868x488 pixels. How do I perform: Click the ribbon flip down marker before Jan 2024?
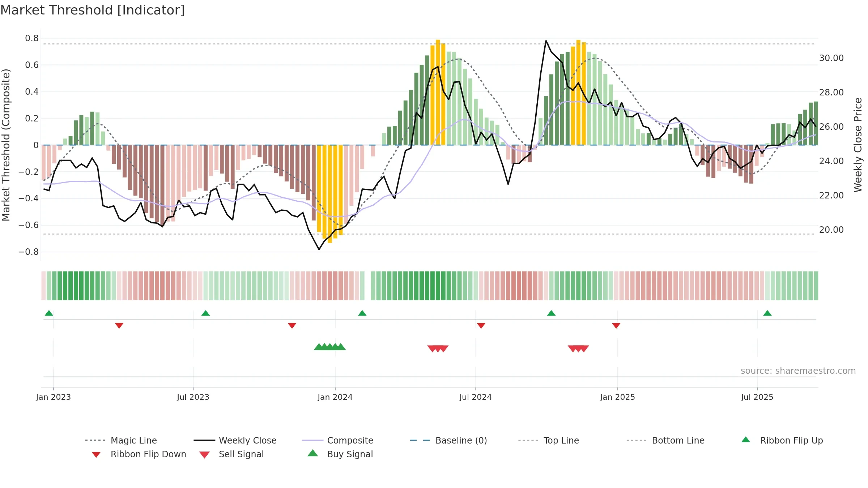click(x=292, y=326)
